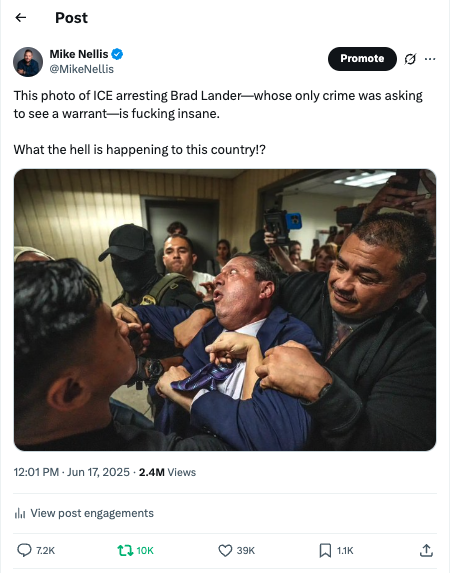Image resolution: width=450 pixels, height=573 pixels.
Task: Open the Mike Nellis display name
Action: [79, 54]
